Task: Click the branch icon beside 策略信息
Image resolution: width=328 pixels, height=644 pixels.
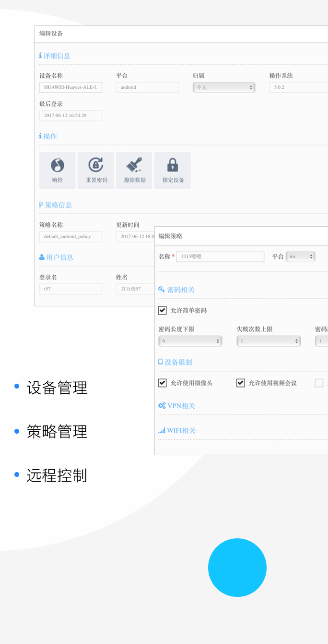Action: tap(41, 205)
